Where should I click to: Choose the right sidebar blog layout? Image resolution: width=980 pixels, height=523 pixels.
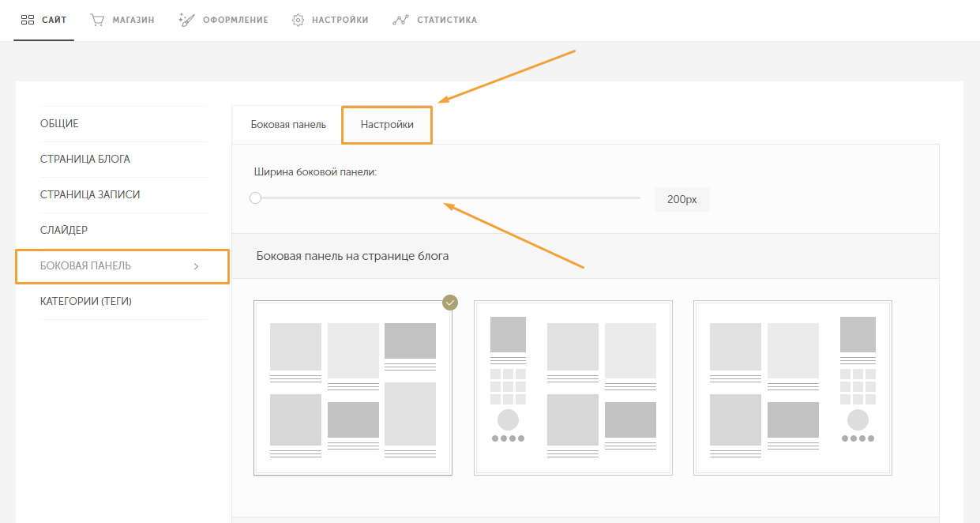(793, 388)
